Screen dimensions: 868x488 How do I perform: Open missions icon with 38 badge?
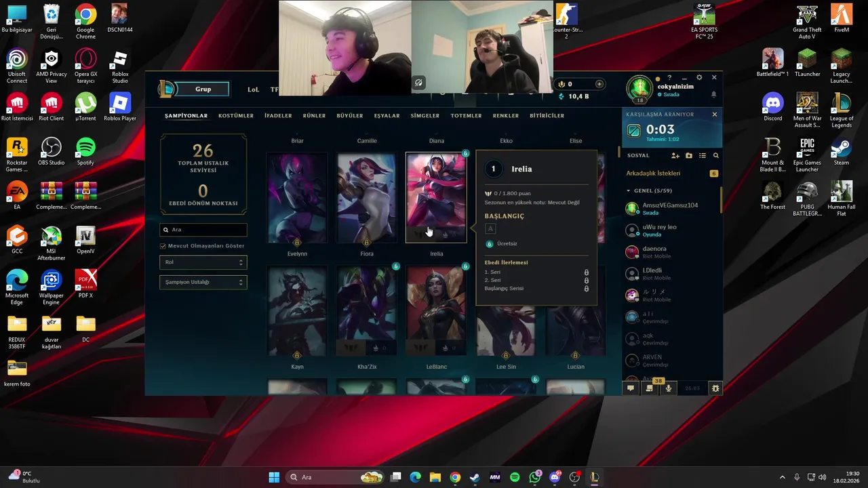[x=650, y=388]
